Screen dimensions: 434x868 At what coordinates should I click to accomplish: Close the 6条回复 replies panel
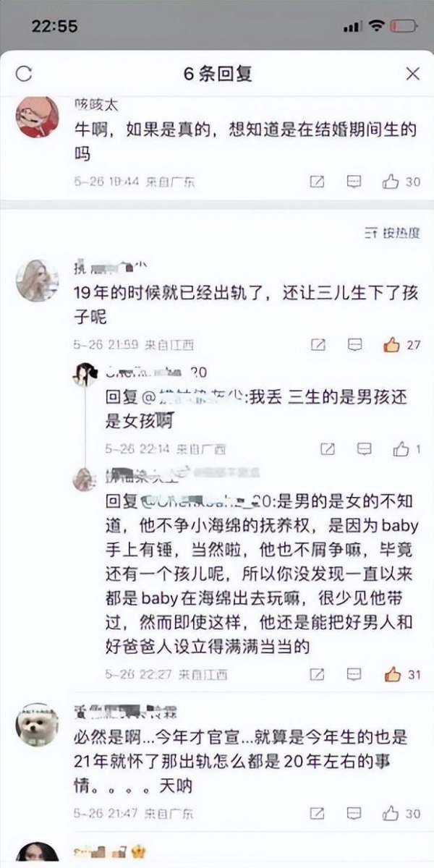click(412, 74)
